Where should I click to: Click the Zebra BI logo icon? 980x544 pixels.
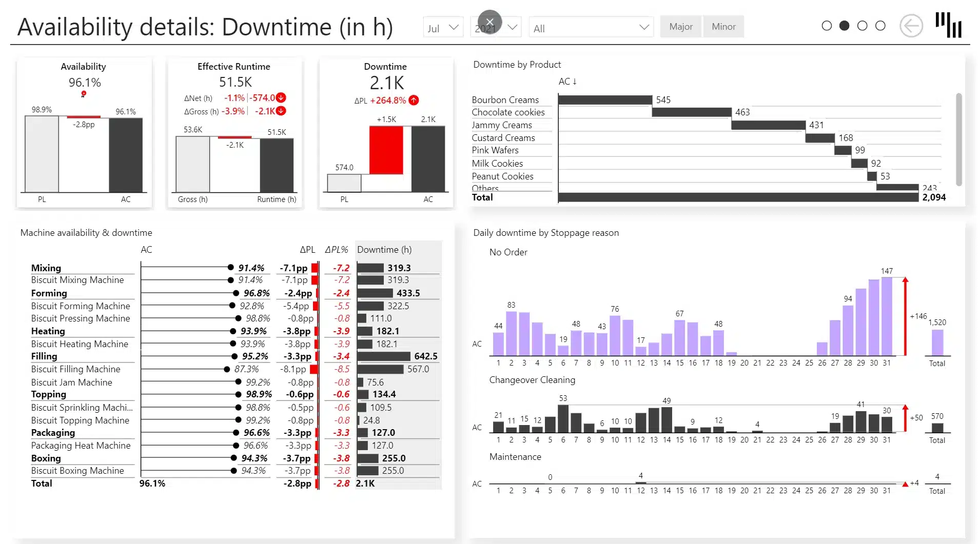coord(949,25)
